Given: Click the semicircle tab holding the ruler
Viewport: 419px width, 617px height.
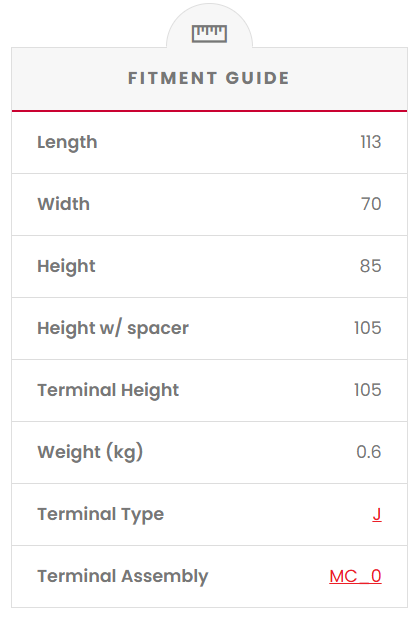Looking at the screenshot, I should 209,26.
